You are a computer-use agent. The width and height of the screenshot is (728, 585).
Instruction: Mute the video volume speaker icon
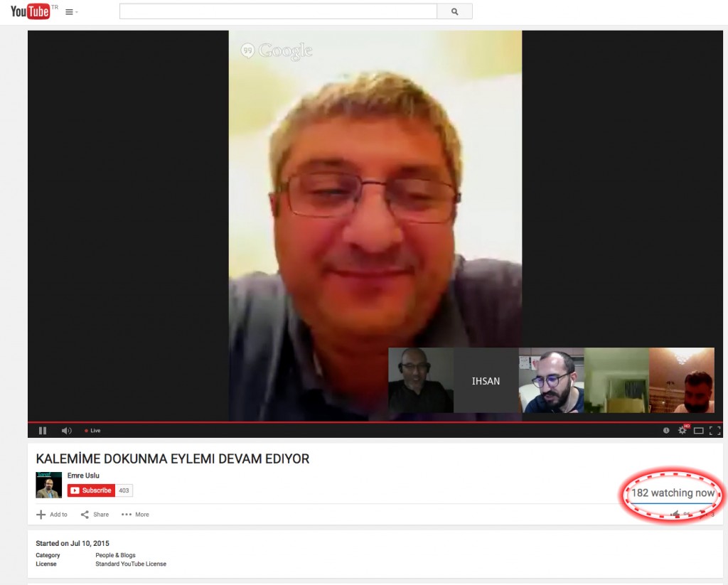pos(66,431)
